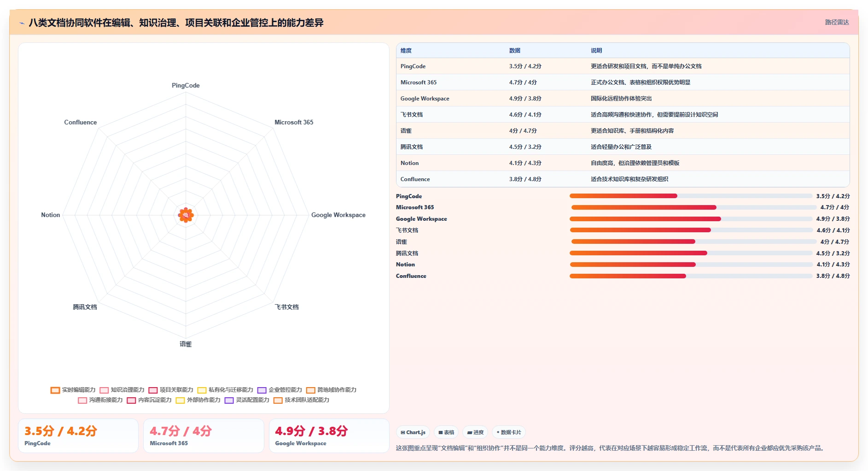Click the 腾讯文档 axis label on radar
The width and height of the screenshot is (868, 471).
tap(85, 307)
